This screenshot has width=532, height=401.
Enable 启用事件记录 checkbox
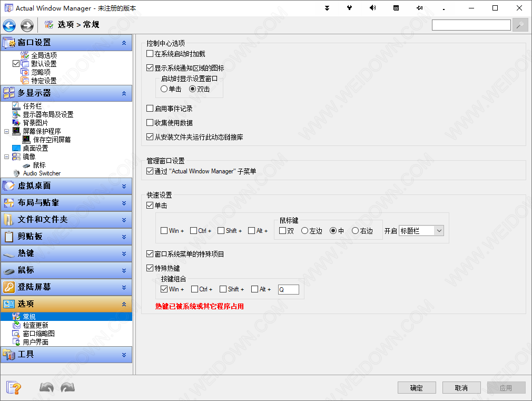click(x=150, y=109)
